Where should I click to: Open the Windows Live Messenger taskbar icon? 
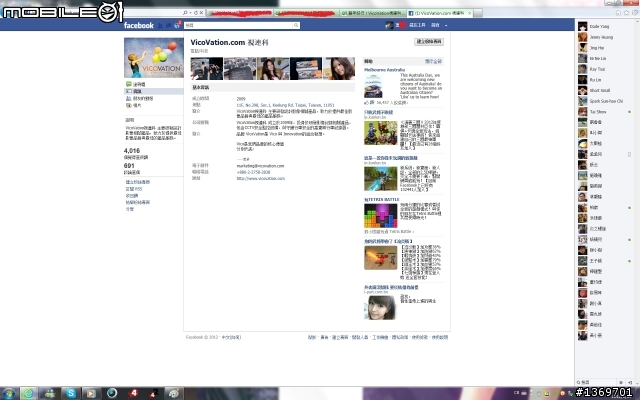[x=50, y=393]
